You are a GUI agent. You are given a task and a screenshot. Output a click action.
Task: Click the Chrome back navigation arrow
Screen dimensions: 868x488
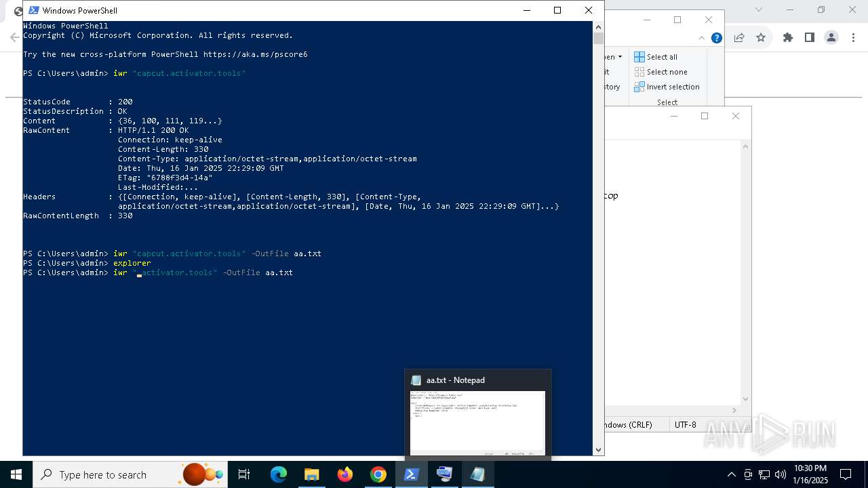click(x=14, y=38)
